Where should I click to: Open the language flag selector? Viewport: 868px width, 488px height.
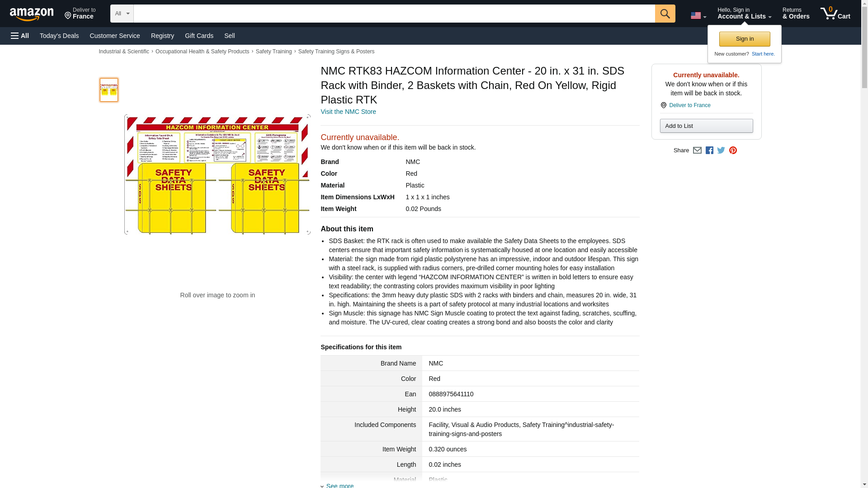point(698,16)
